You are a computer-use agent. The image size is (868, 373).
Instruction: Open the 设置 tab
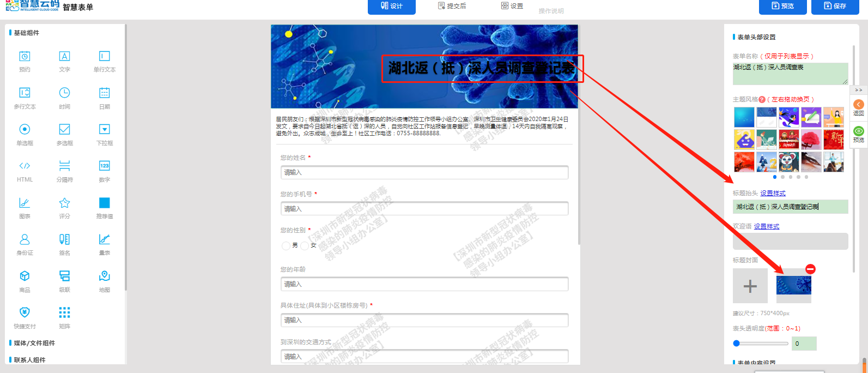512,6
